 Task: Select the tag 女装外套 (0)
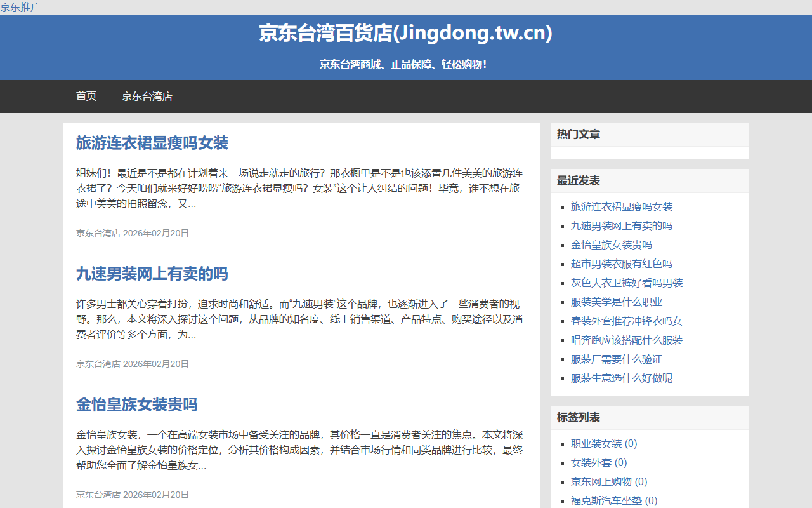click(x=599, y=462)
